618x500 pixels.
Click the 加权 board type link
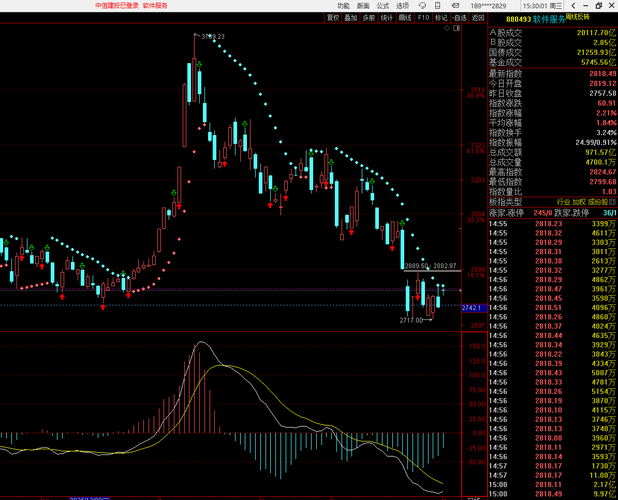pyautogui.click(x=579, y=202)
